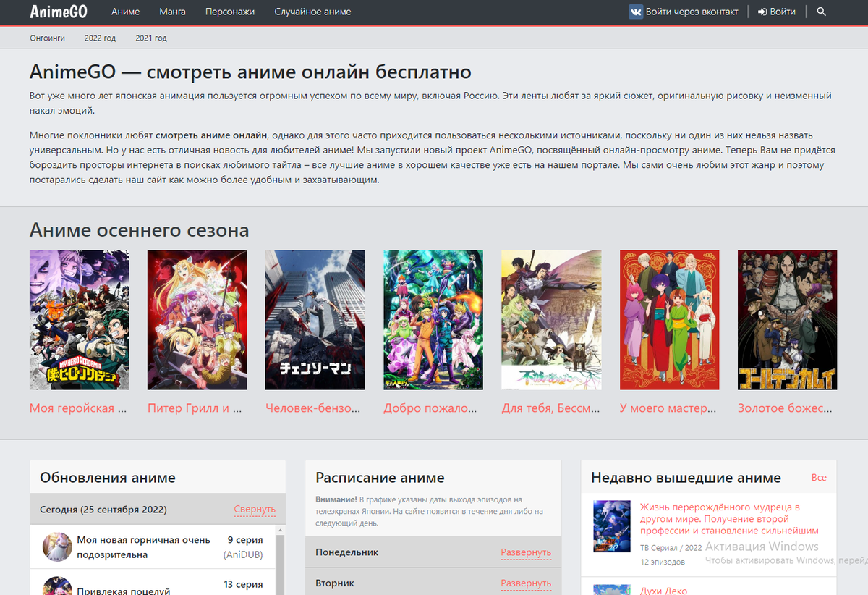This screenshot has height=595, width=868.
Task: Open Для тебя, Бессм... poster thumbnail
Action: click(x=551, y=320)
